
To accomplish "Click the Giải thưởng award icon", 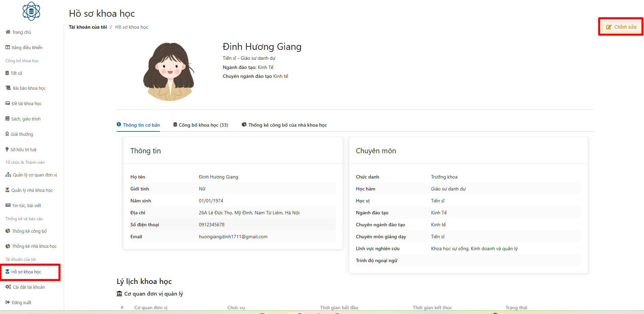I will click(7, 134).
